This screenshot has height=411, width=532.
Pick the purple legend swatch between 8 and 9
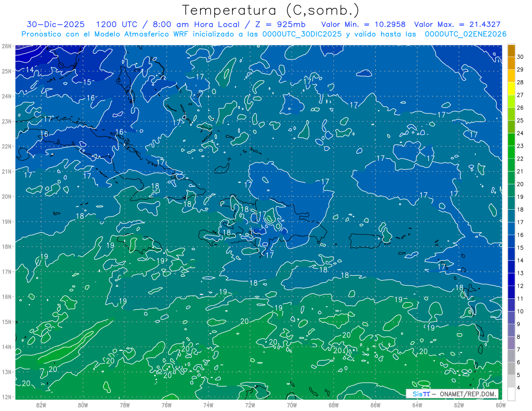coord(511,330)
